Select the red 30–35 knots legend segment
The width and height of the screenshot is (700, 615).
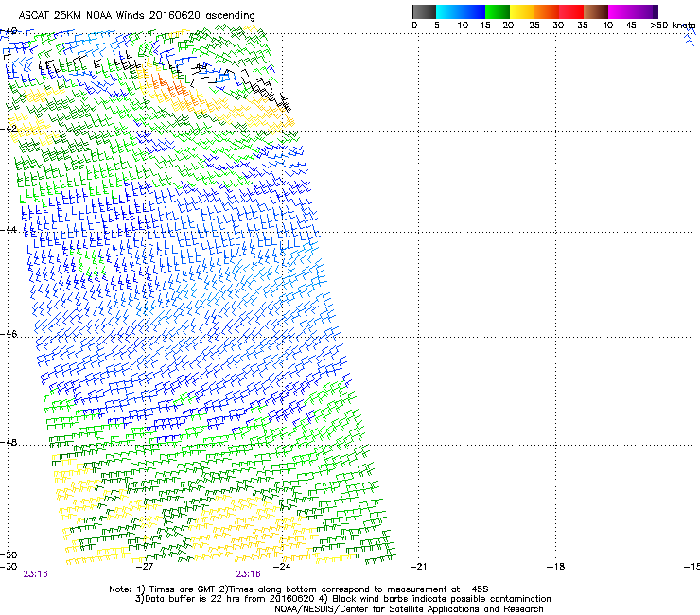tap(571, 11)
